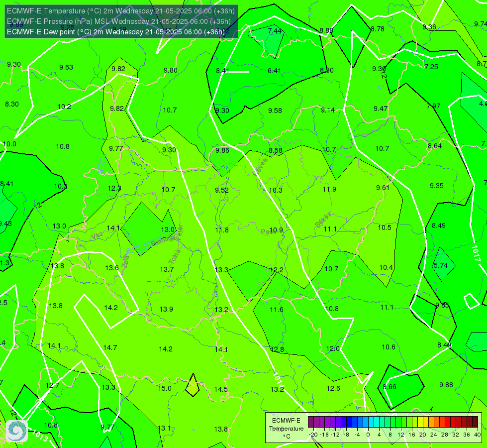Click the 8.64 temperature value

click(434, 146)
